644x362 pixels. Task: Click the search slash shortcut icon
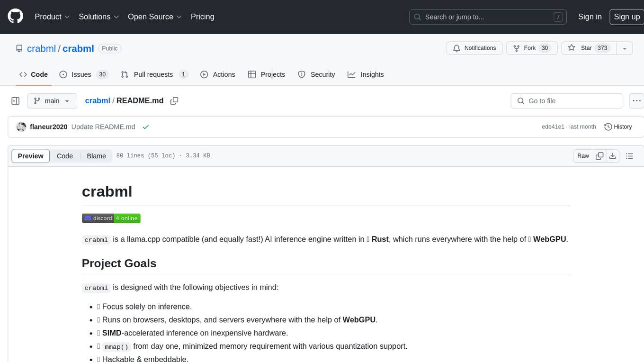pos(559,17)
